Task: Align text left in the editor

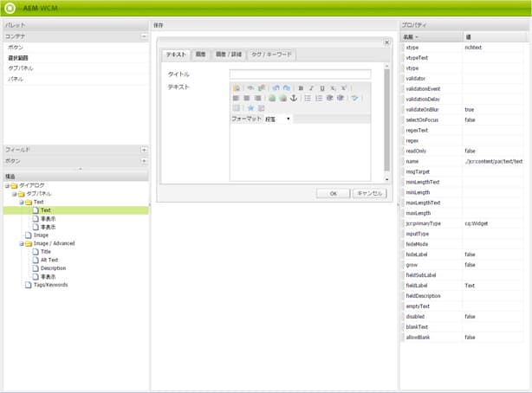Action: tap(237, 98)
